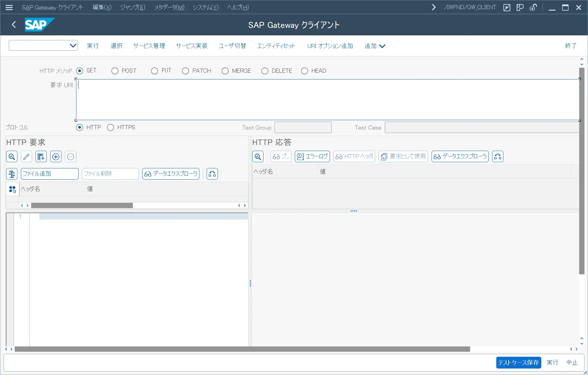This screenshot has height=375, width=588.
Task: Click the plus icon to insert header row
Action: tap(56, 156)
